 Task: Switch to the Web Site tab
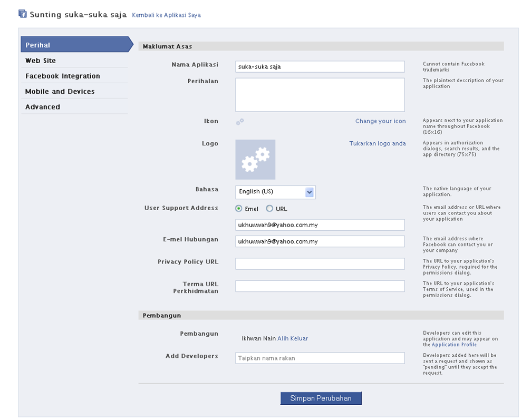coord(41,61)
